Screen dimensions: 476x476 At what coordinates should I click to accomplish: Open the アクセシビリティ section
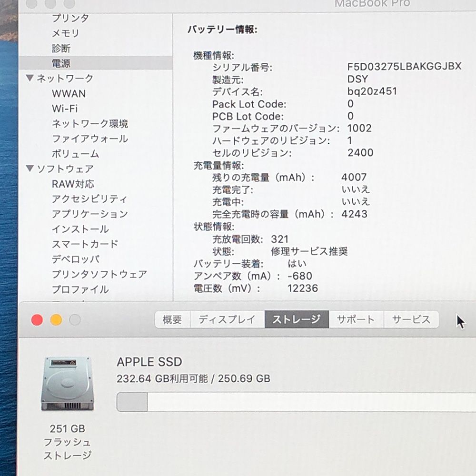[x=89, y=199]
